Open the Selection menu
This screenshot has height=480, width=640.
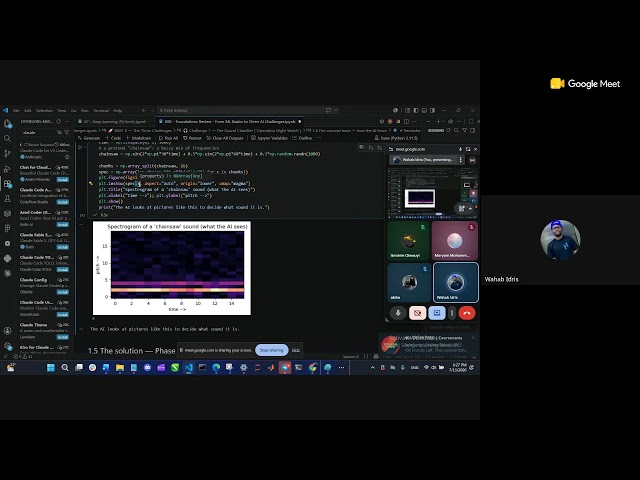click(x=44, y=111)
